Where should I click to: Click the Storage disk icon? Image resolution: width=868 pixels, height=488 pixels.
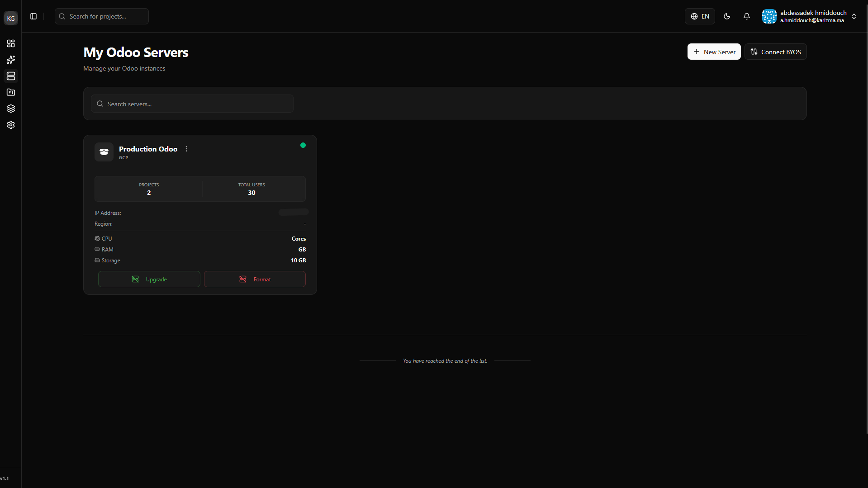coord(97,260)
